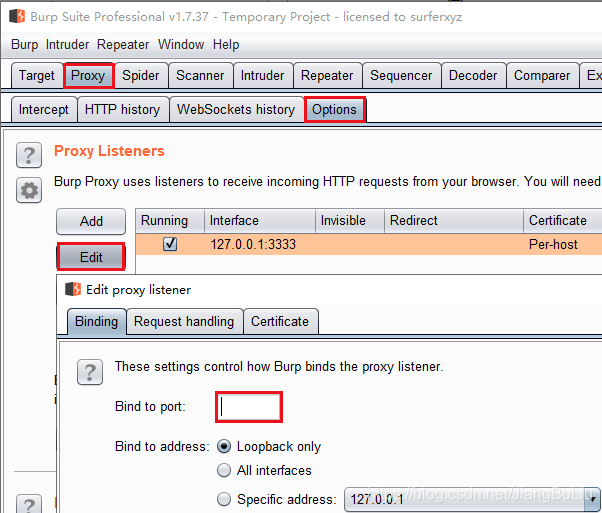Open WebSockets history sub-tab
Image resolution: width=602 pixels, height=513 pixels.
coord(236,109)
